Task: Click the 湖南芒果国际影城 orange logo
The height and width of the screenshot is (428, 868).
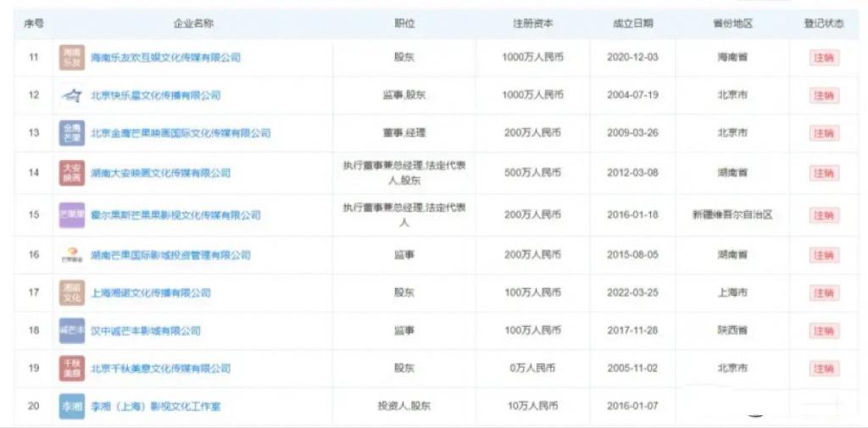Action: [71, 255]
